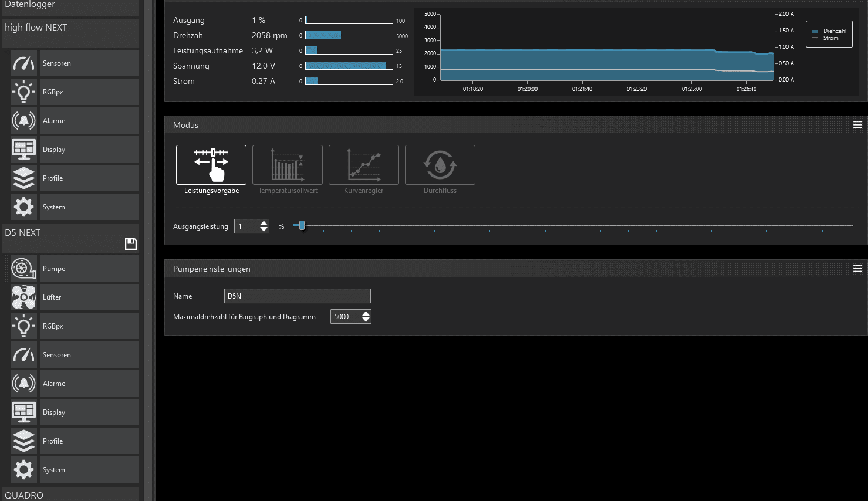868x501 pixels.
Task: Select Temperatursollwert mode icon
Action: pos(288,165)
